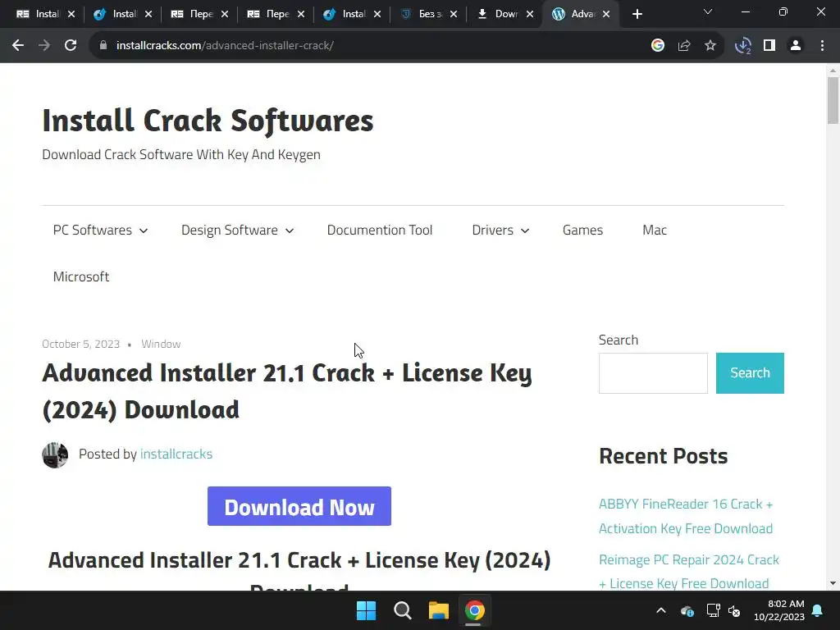Open Reimage PC Repair 2024 Crack post
Viewport: 840px width, 630px height.
[x=689, y=572]
